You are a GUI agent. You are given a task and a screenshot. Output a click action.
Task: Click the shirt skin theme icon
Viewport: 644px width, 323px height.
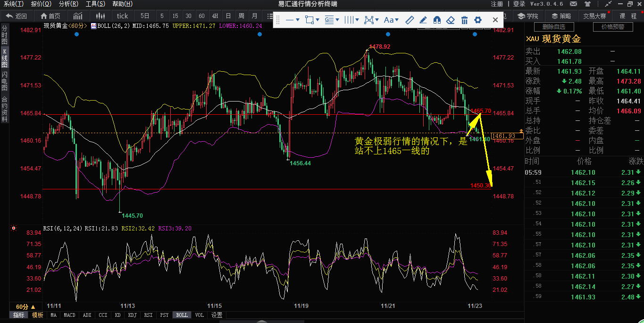pos(587,4)
